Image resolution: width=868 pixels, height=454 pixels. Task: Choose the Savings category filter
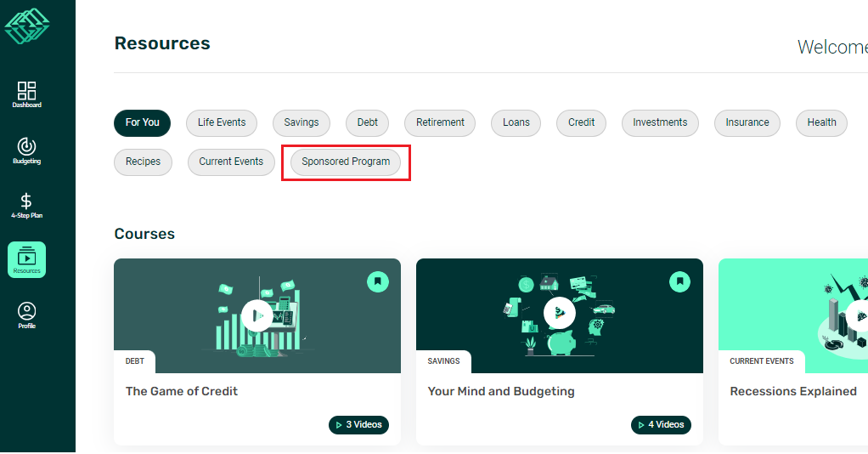tap(302, 122)
